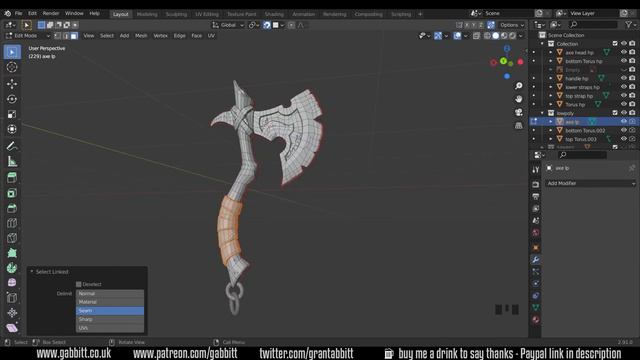
Task: Choose Sharp as the delimit option
Action: tap(110, 319)
